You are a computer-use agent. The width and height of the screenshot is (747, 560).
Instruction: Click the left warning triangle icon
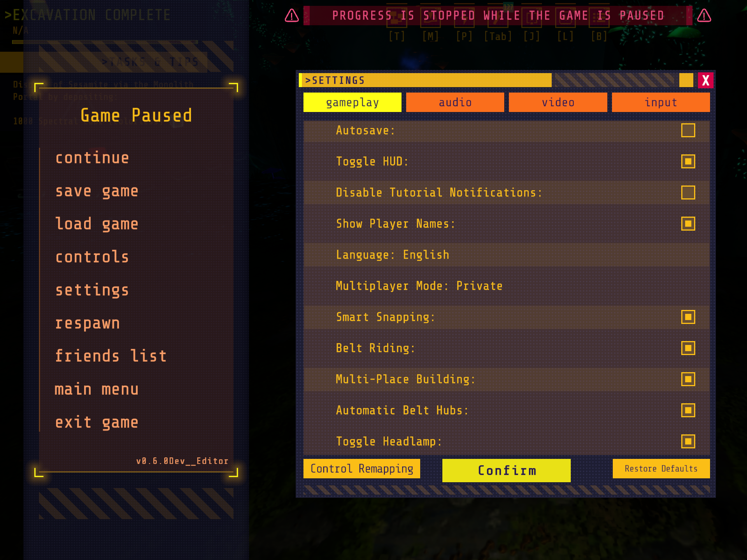(x=291, y=16)
